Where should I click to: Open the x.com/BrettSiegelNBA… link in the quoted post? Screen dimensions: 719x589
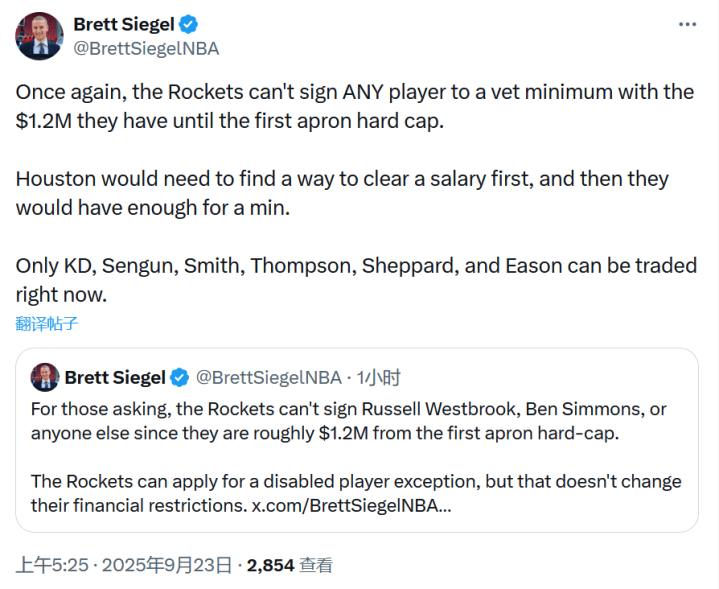(x=352, y=506)
